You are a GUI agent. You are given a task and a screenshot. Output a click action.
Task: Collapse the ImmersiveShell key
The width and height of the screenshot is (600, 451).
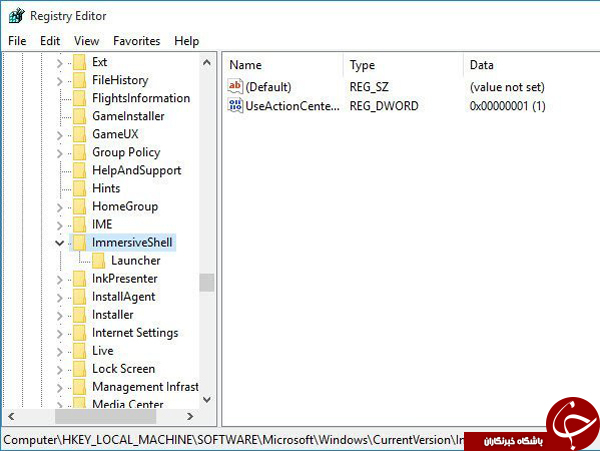click(59, 243)
